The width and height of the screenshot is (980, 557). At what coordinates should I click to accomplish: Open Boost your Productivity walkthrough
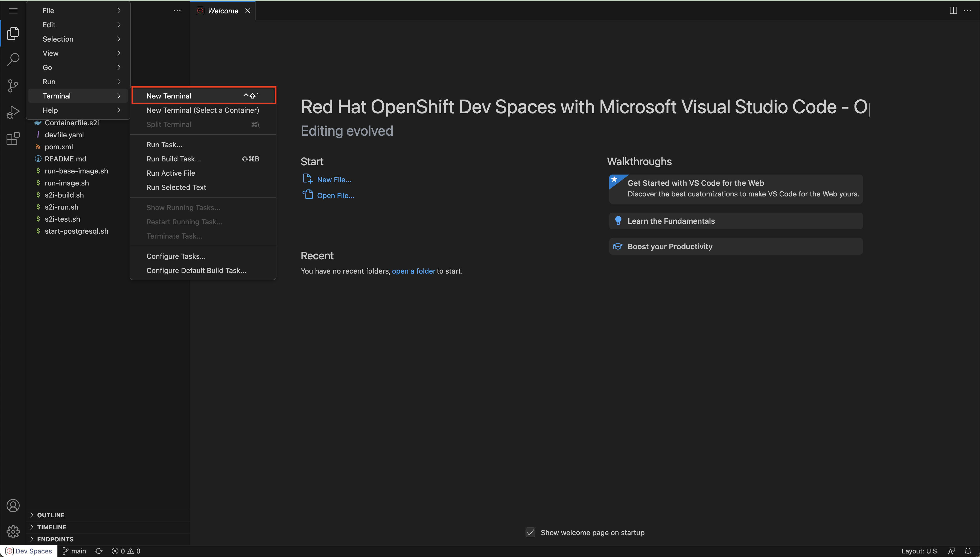(736, 246)
